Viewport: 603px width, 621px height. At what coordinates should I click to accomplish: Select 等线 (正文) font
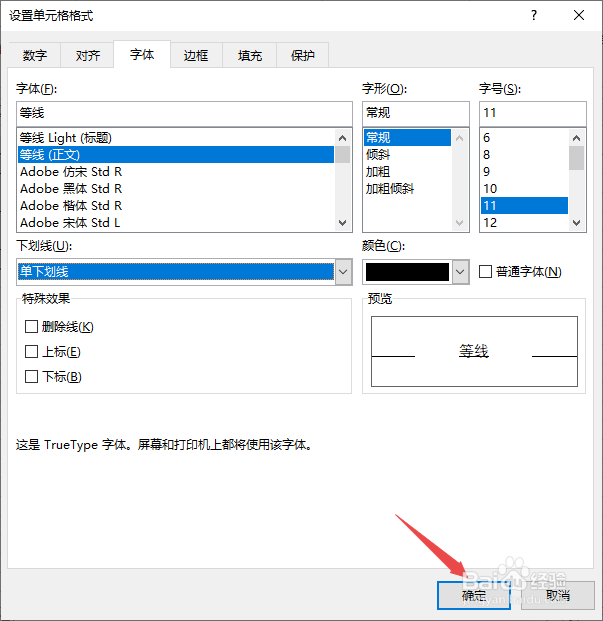176,154
